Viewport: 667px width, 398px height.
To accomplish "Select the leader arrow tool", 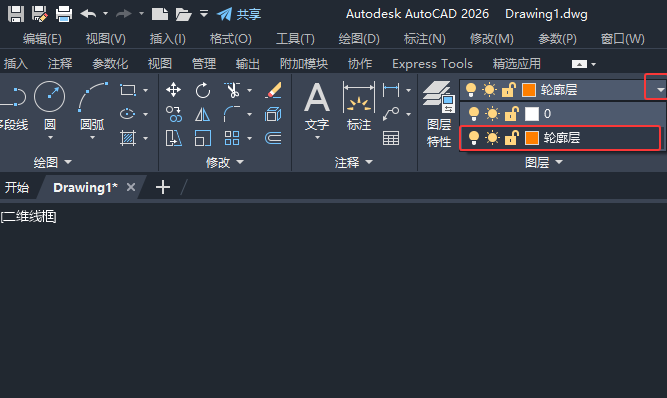I will click(x=391, y=114).
